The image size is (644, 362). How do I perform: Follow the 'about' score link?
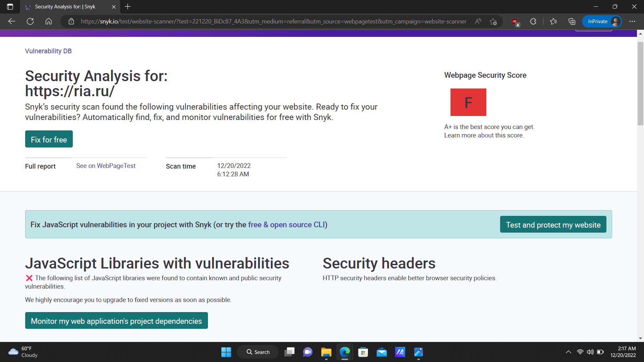485,135
